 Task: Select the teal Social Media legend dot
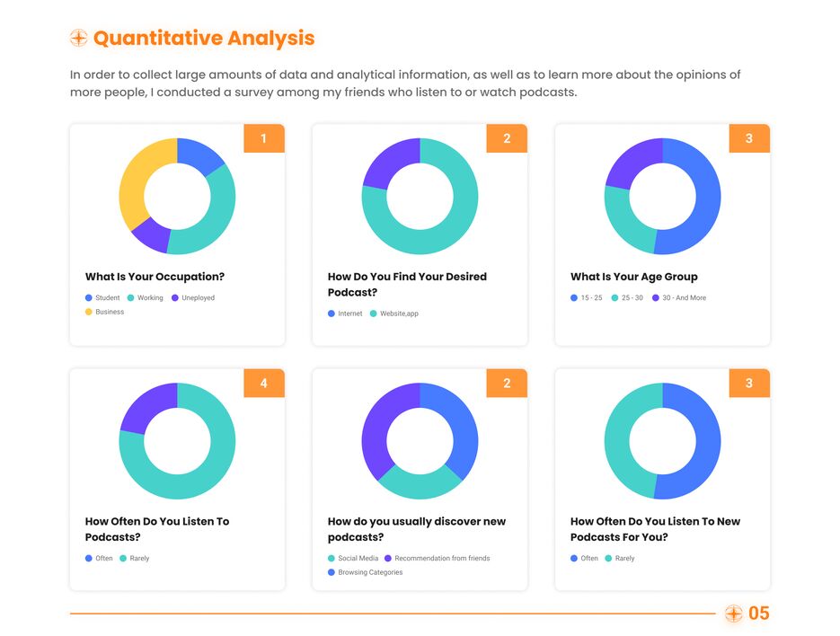(x=332, y=559)
